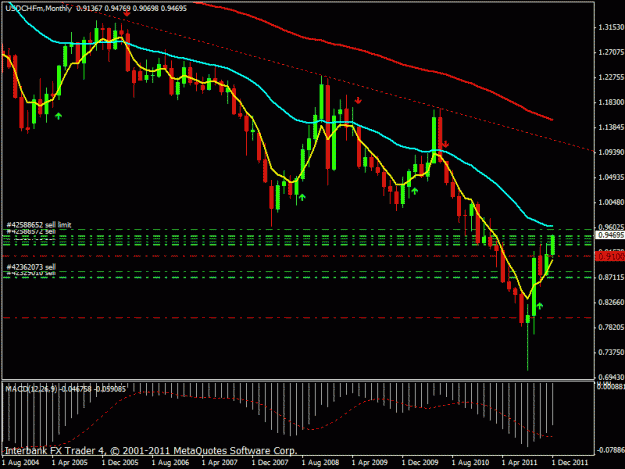Click the 1 Apr 2009 date label
The width and height of the screenshot is (625, 469).
(369, 463)
